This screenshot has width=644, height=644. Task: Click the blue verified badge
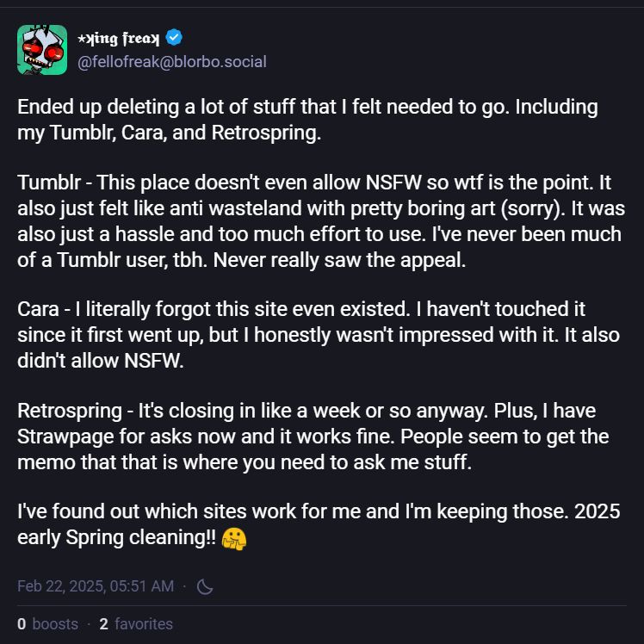(x=174, y=38)
